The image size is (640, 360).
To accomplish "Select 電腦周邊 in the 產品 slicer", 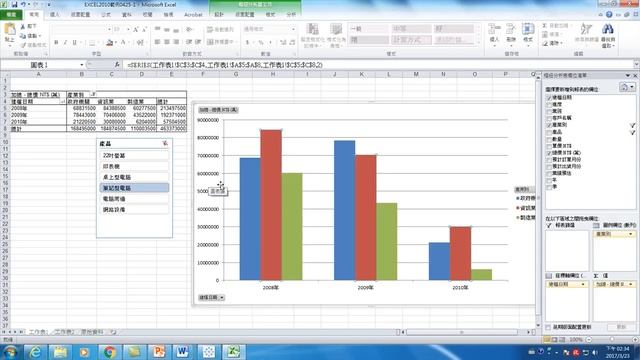I will pyautogui.click(x=134, y=199).
